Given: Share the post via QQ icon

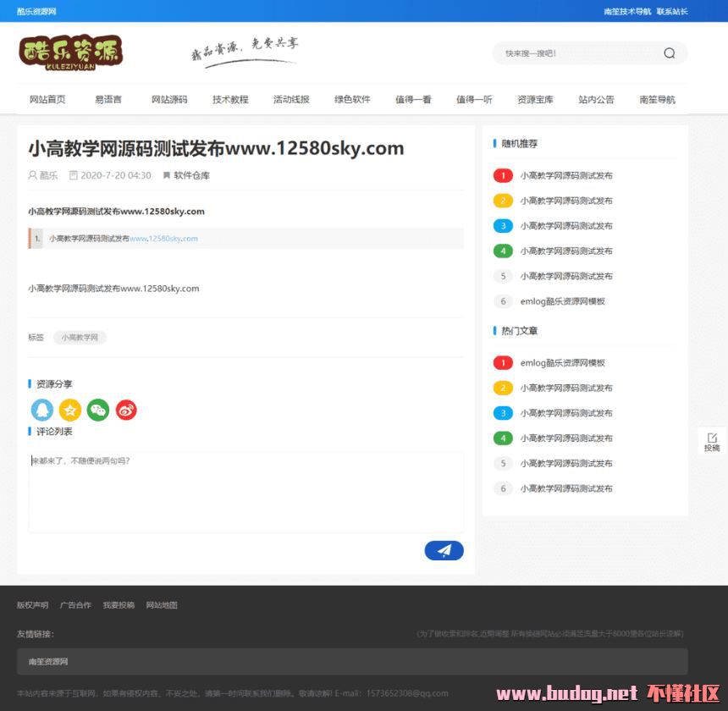Looking at the screenshot, I should pyautogui.click(x=41, y=410).
